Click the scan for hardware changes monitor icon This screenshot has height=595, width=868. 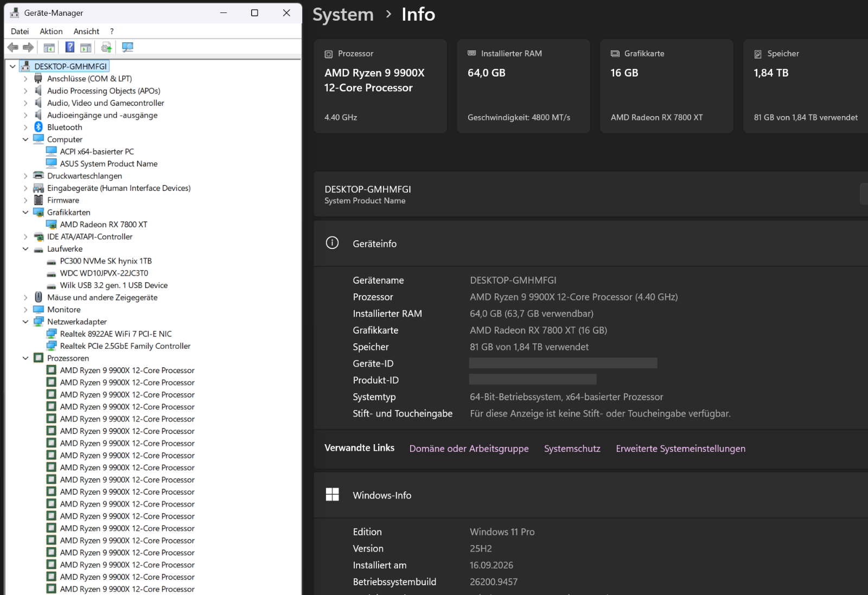[127, 47]
